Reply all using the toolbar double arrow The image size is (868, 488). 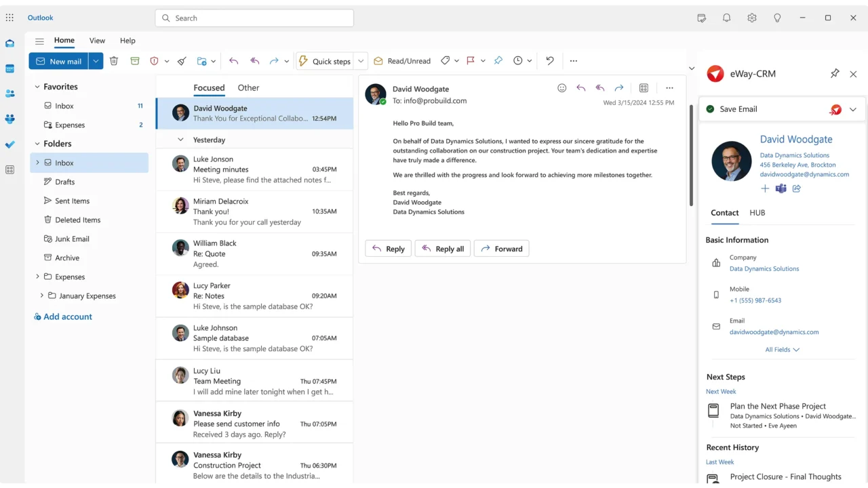(x=255, y=61)
